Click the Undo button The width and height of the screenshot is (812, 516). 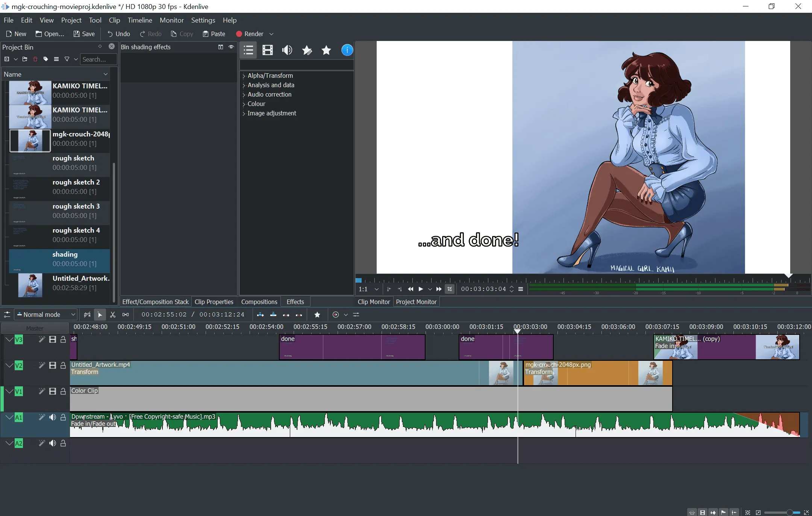coord(118,34)
